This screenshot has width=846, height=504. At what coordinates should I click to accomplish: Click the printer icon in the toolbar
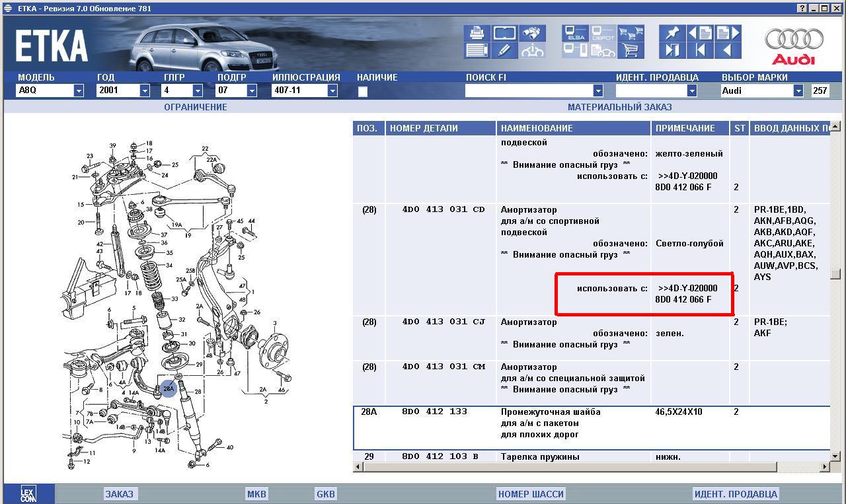pyautogui.click(x=476, y=33)
